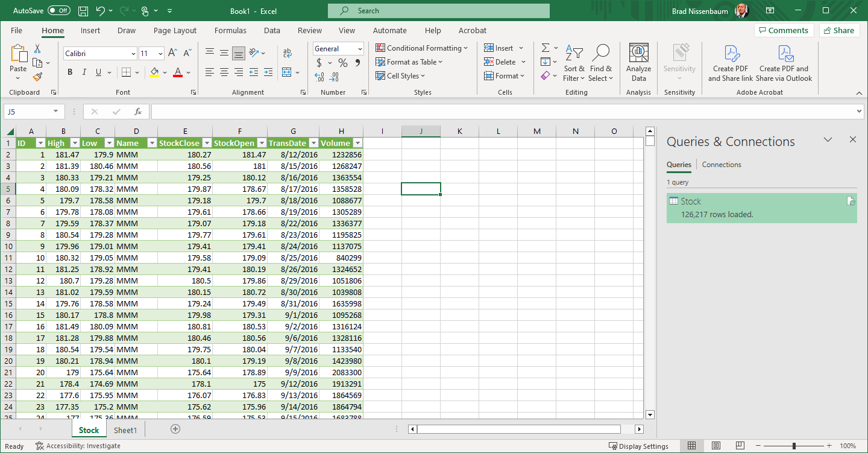Click the AutoSum sigma icon
Viewport: 868px width, 453px height.
point(545,48)
